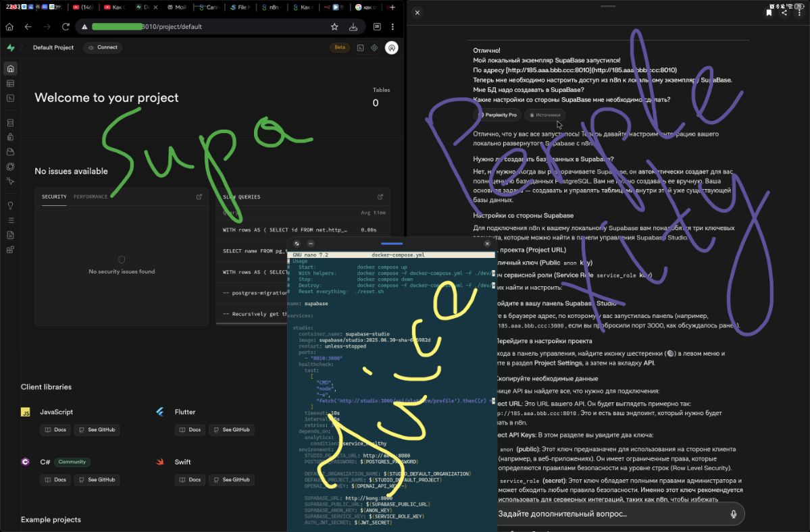This screenshot has width=810, height=532.
Task: Reload the Supabase page
Action: [66, 27]
